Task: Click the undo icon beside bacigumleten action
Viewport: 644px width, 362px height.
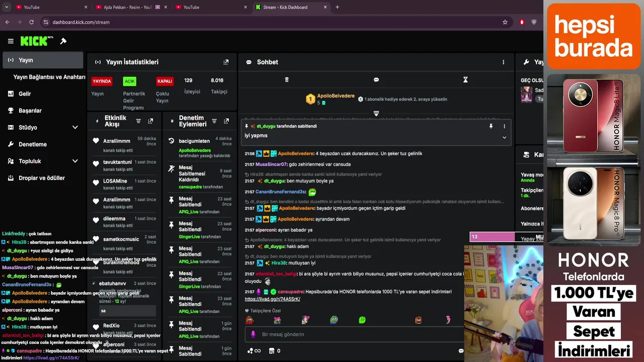Action: 171,141
